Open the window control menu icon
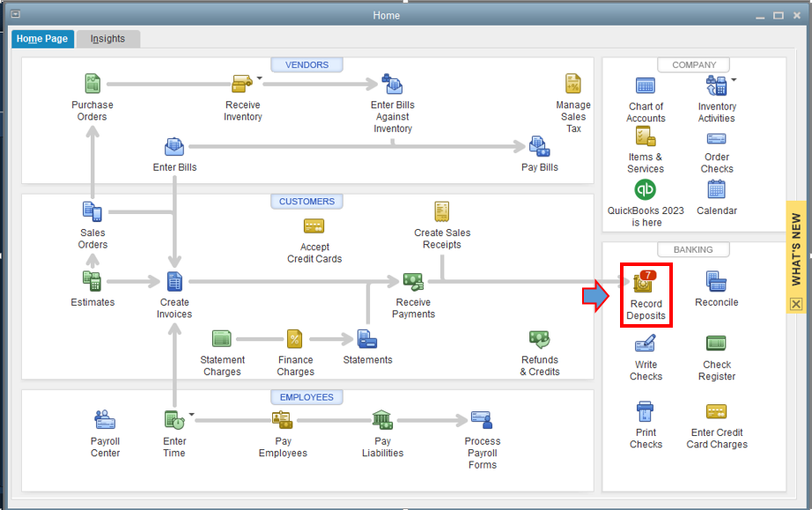 pyautogui.click(x=16, y=14)
